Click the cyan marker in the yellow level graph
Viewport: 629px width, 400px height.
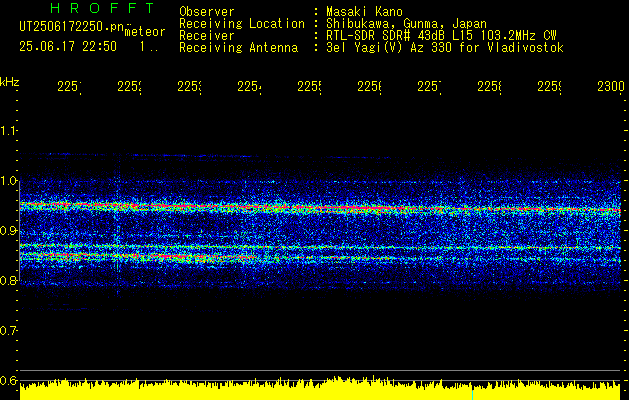coord(473,394)
